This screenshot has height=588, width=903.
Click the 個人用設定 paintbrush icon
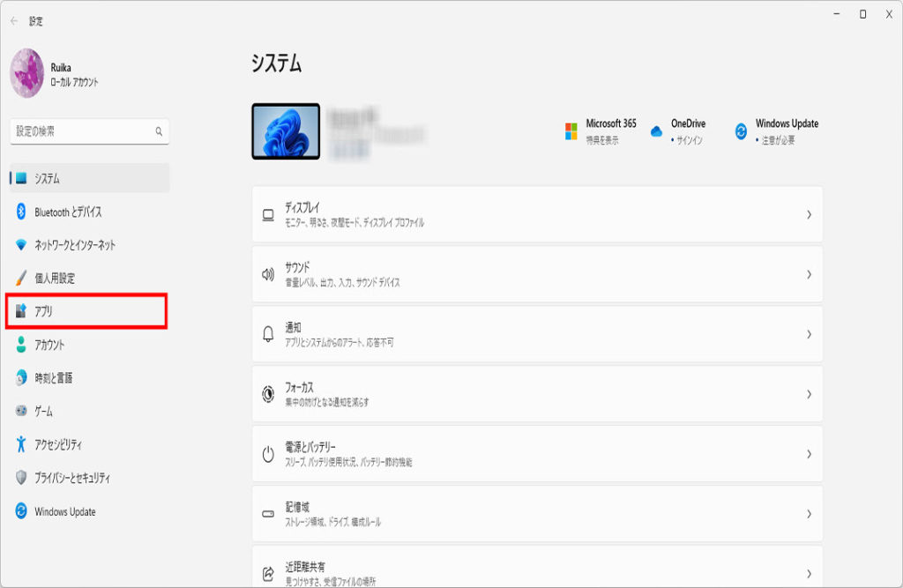pyautogui.click(x=22, y=279)
